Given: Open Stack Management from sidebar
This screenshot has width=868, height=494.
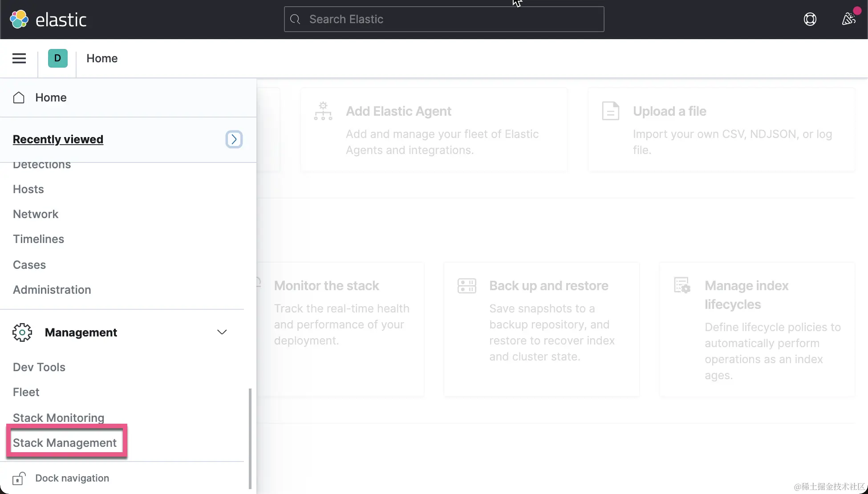Looking at the screenshot, I should [x=65, y=443].
